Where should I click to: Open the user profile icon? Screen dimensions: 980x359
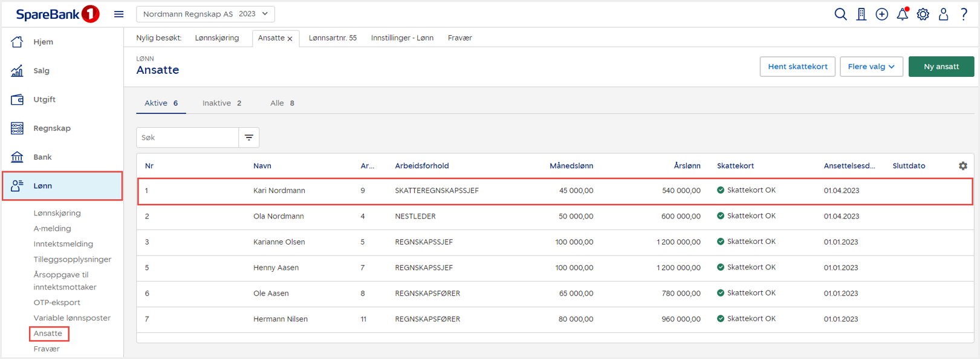coord(943,14)
